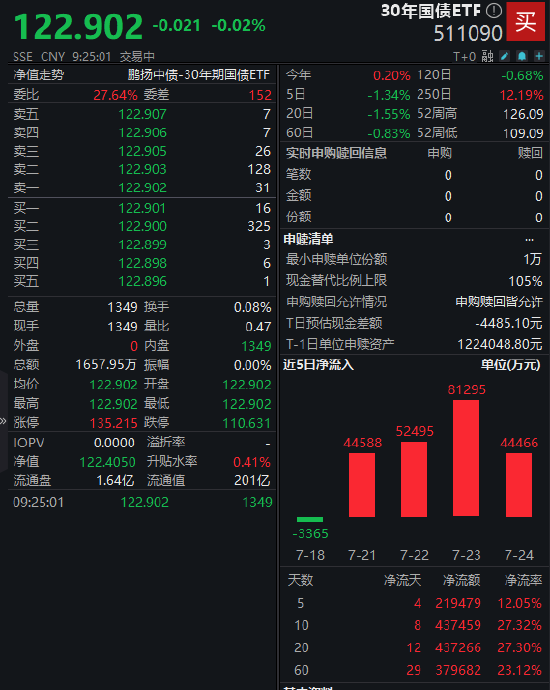550x690 pixels.
Task: Click the 60-day net flow rate 23.12%
Action: point(519,670)
